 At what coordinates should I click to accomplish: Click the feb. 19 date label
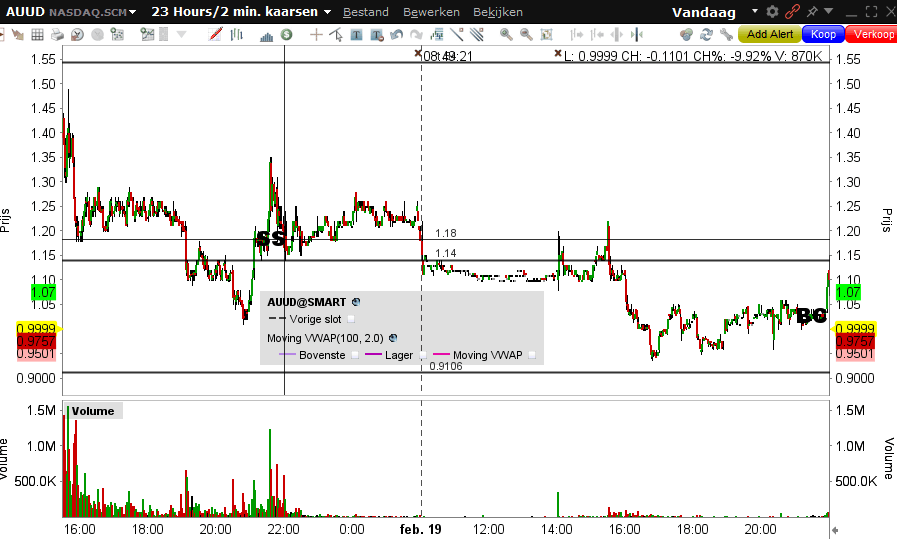click(420, 529)
